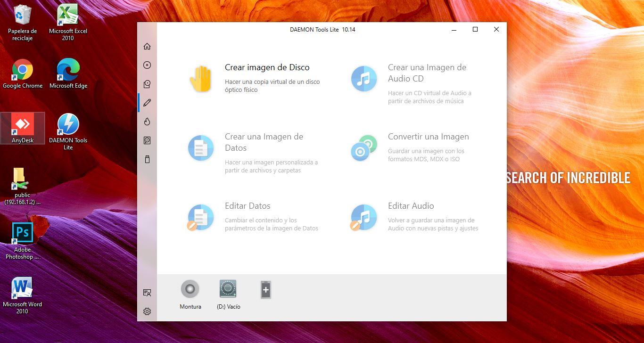
Task: Open the flame Burn discs sidebar icon
Action: tap(147, 122)
